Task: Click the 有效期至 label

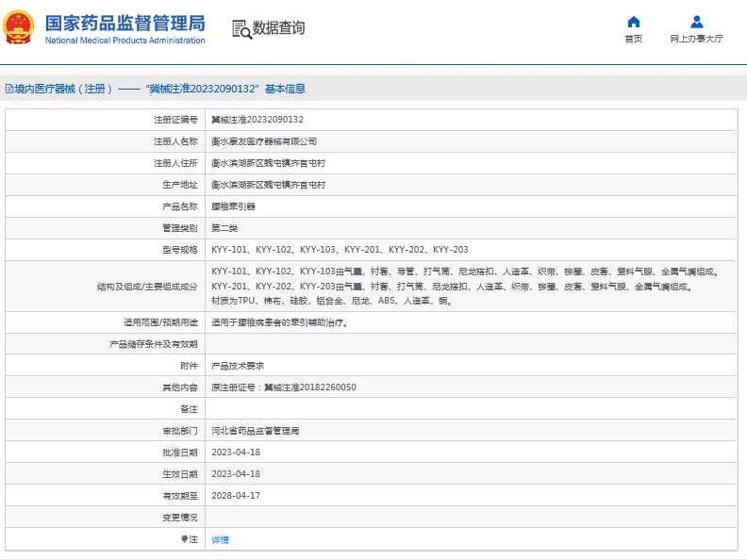Action: (x=179, y=496)
